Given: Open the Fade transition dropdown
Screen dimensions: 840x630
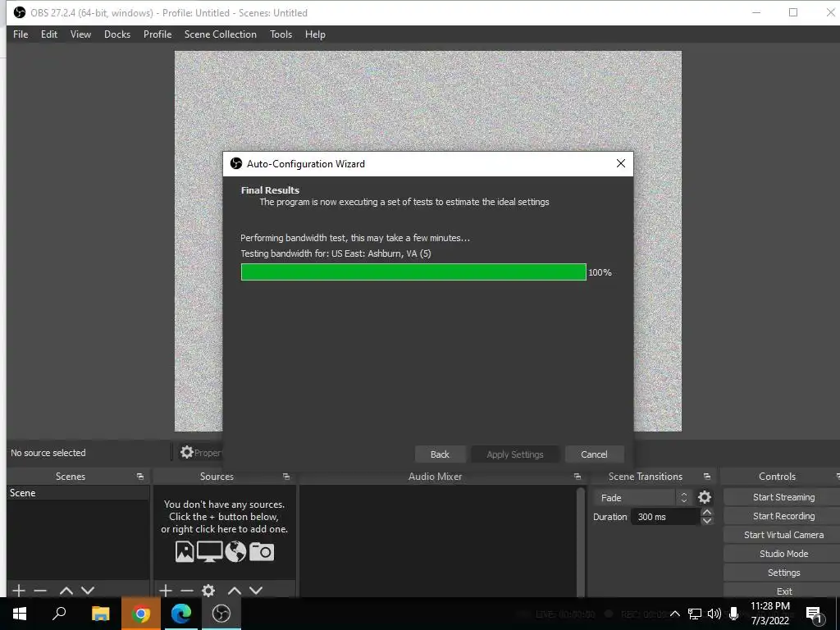Looking at the screenshot, I should pos(641,498).
